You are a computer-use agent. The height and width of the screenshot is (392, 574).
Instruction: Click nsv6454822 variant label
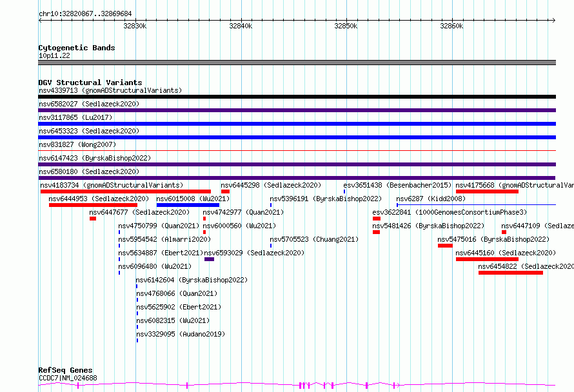click(x=526, y=266)
